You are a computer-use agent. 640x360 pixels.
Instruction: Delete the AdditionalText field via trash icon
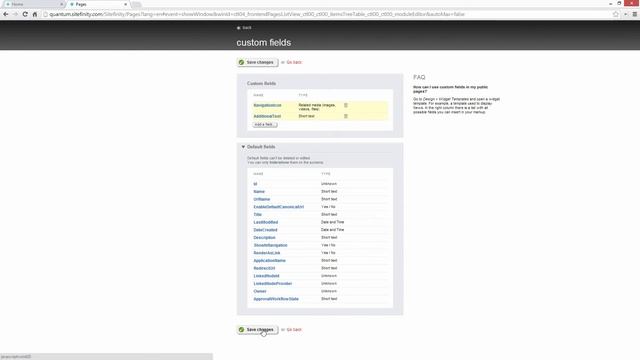point(346,116)
